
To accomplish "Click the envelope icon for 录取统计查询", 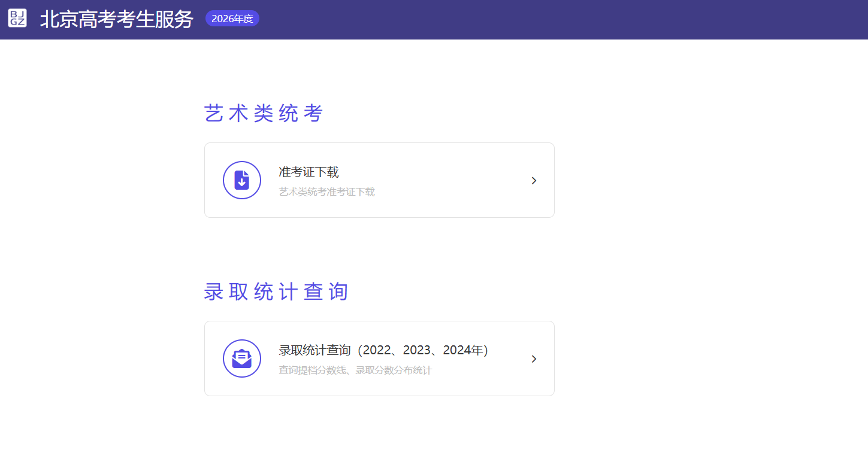I will point(242,358).
